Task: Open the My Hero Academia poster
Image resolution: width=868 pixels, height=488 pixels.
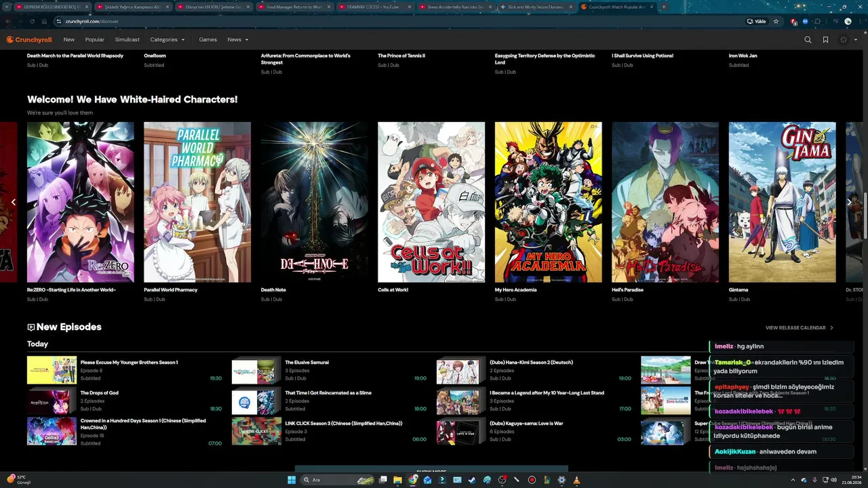Action: click(549, 202)
